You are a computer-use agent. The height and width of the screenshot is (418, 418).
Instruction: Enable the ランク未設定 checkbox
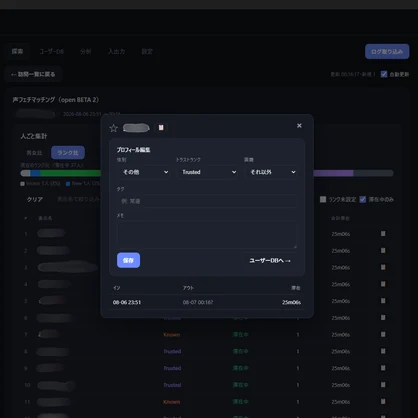(323, 199)
